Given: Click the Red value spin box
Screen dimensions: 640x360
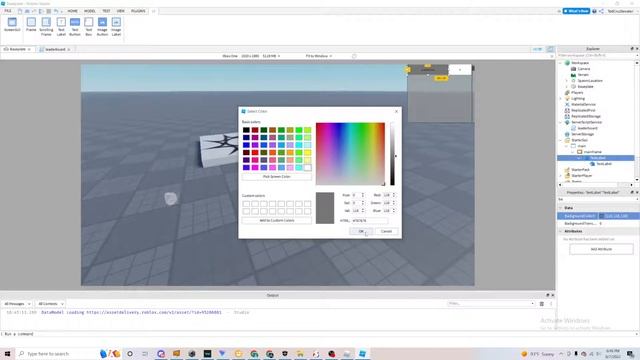Looking at the screenshot, I should click(x=389, y=195).
